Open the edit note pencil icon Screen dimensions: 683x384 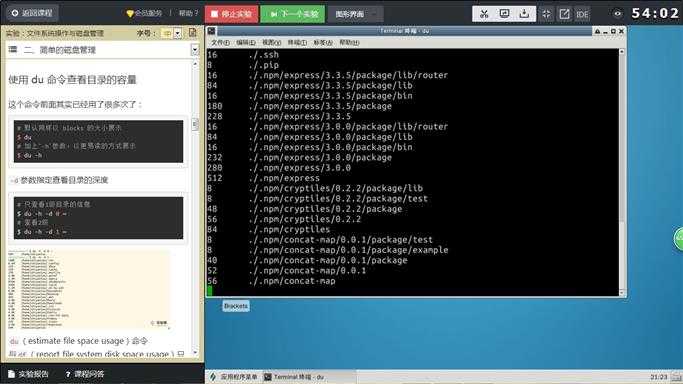564,14
